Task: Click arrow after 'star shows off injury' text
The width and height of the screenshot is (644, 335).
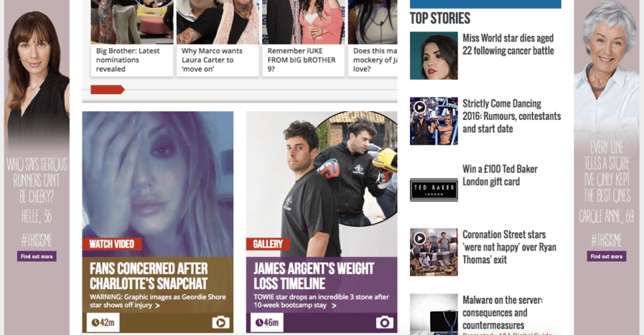Action: pyautogui.click(x=158, y=306)
